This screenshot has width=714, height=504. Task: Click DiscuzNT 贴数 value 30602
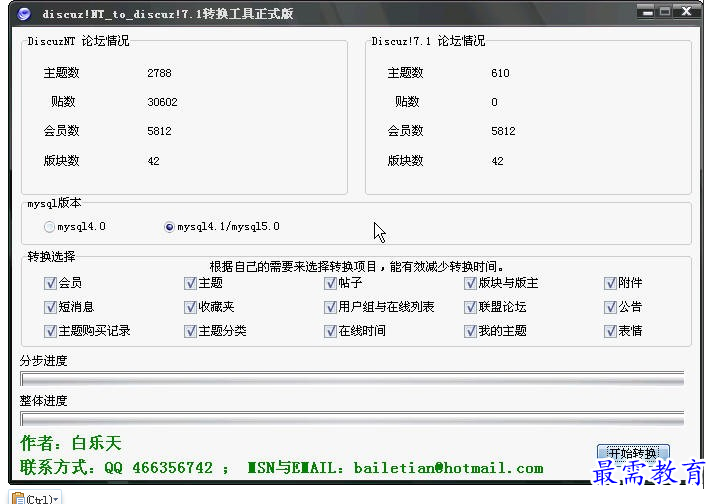coord(163,102)
